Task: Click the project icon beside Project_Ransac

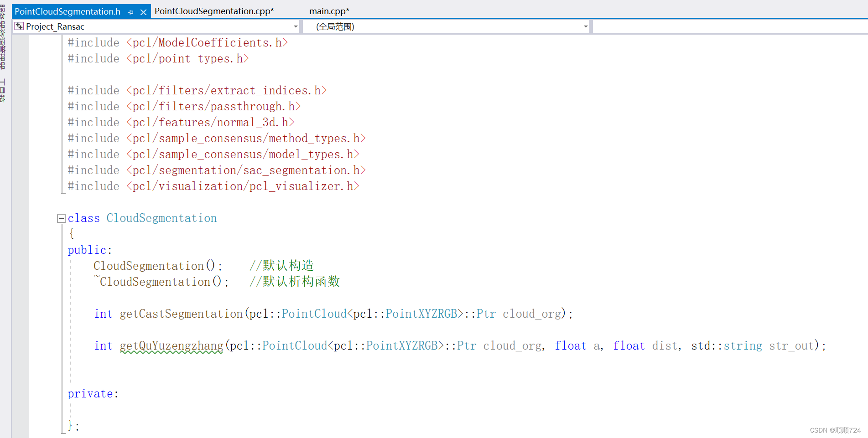Action: [19, 26]
